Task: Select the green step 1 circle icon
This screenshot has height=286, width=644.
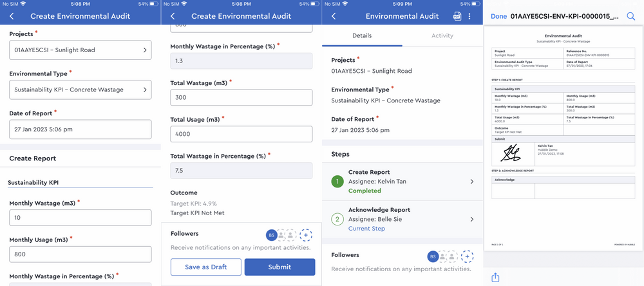Action: (x=337, y=182)
